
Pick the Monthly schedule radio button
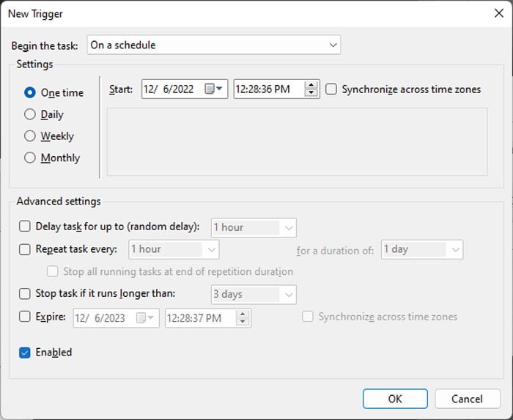(x=30, y=158)
